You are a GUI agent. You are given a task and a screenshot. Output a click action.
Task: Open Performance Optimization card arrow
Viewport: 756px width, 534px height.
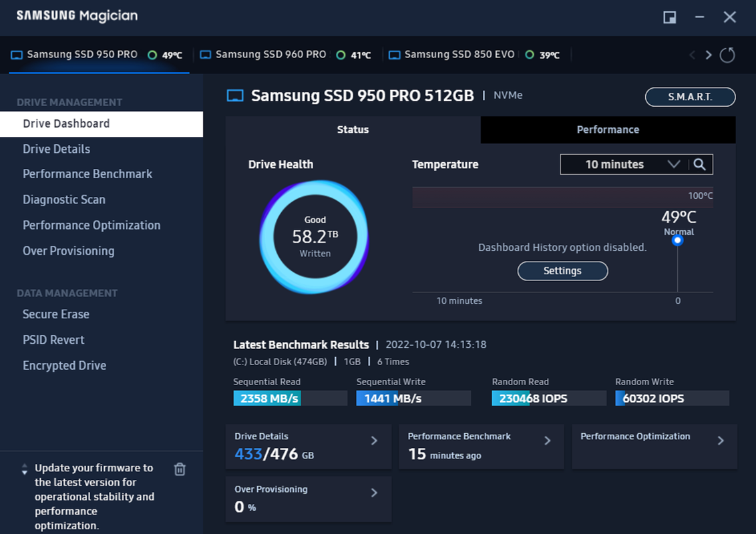click(721, 441)
